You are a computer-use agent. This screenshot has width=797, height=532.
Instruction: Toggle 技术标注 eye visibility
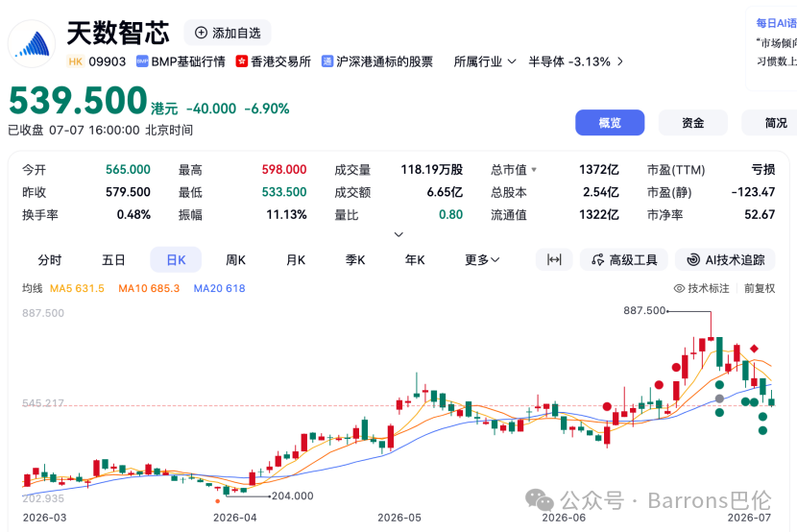click(679, 289)
